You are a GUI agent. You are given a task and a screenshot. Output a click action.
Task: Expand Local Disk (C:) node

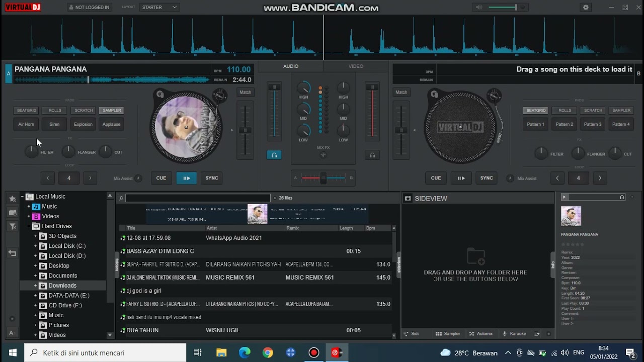[35, 246]
